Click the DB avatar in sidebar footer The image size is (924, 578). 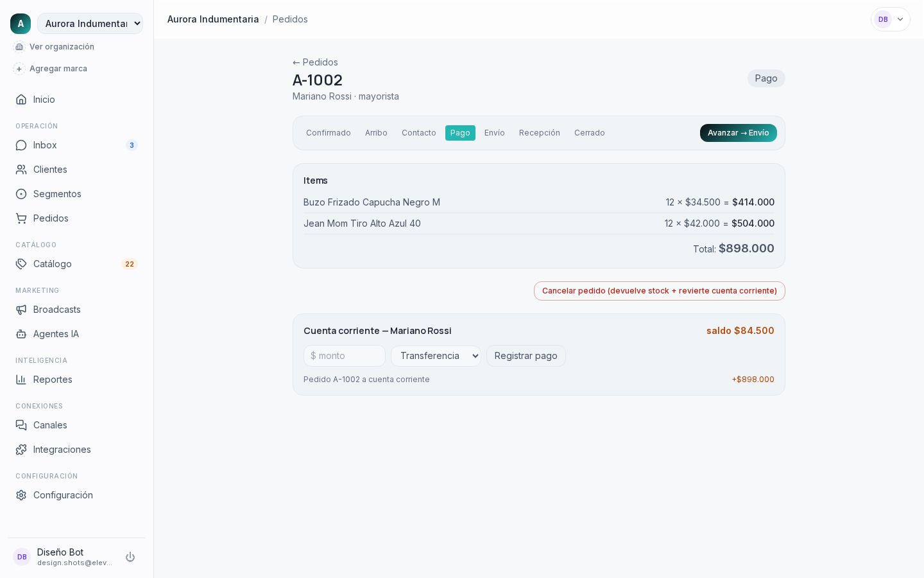pos(22,557)
